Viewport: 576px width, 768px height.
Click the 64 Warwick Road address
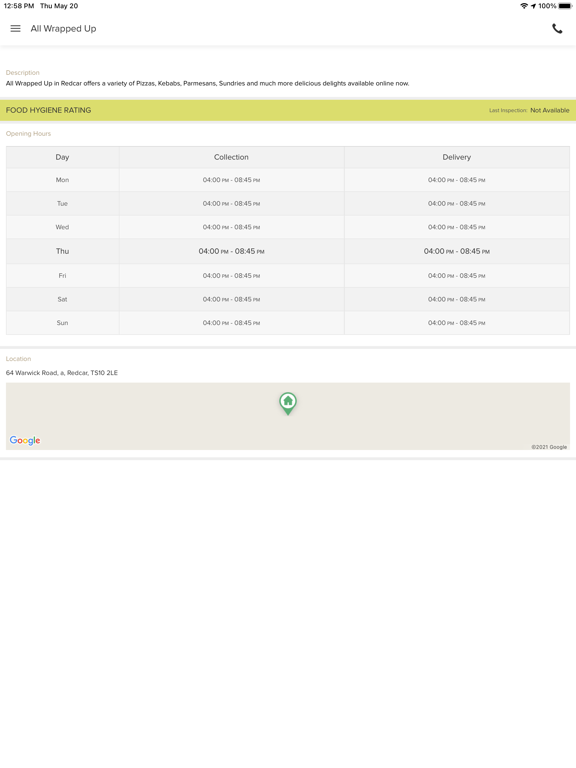point(62,373)
